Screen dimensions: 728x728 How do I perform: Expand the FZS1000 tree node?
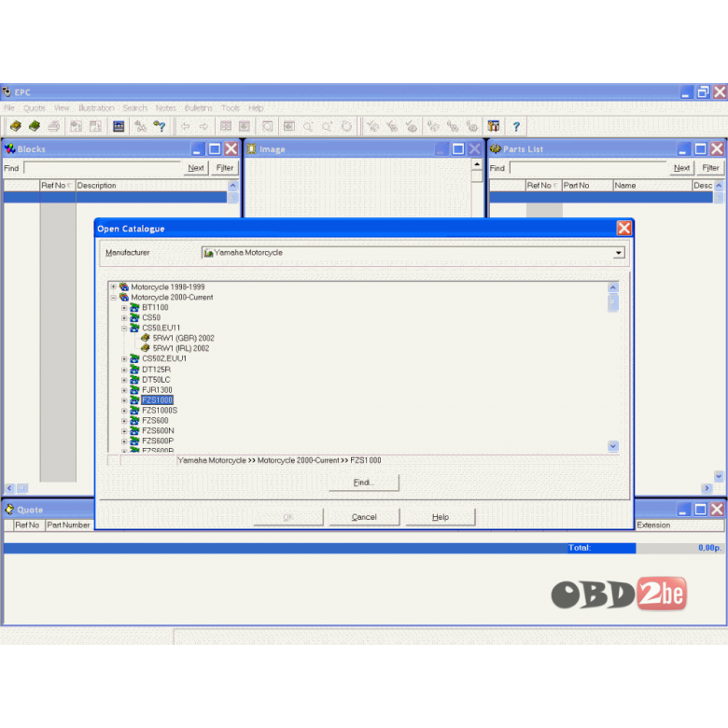124,400
